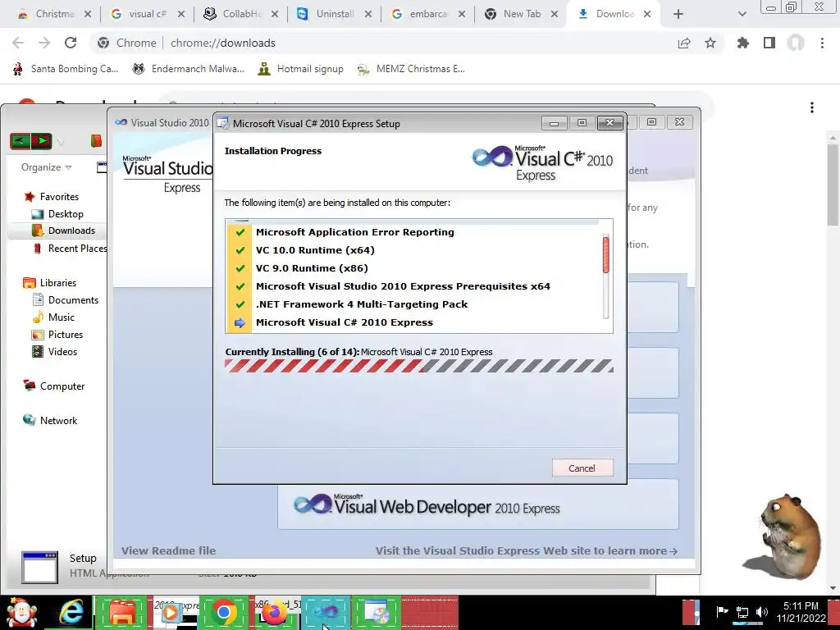Open Hotmail signup bookmark
This screenshot has width=840, height=630.
[300, 69]
